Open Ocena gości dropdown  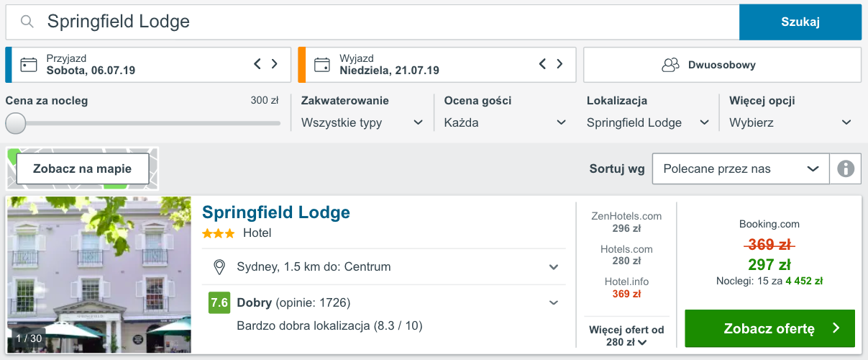(x=506, y=122)
